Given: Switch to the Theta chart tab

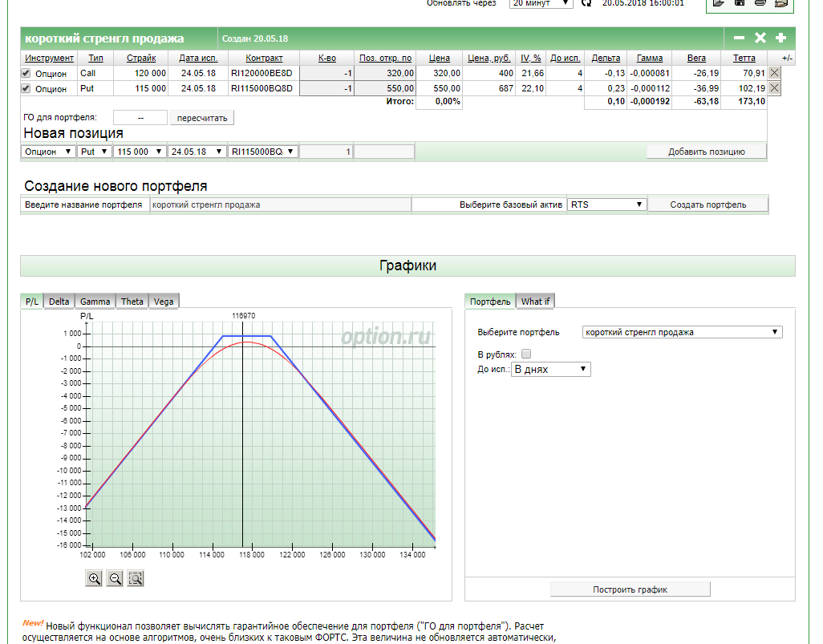Looking at the screenshot, I should pos(132,302).
